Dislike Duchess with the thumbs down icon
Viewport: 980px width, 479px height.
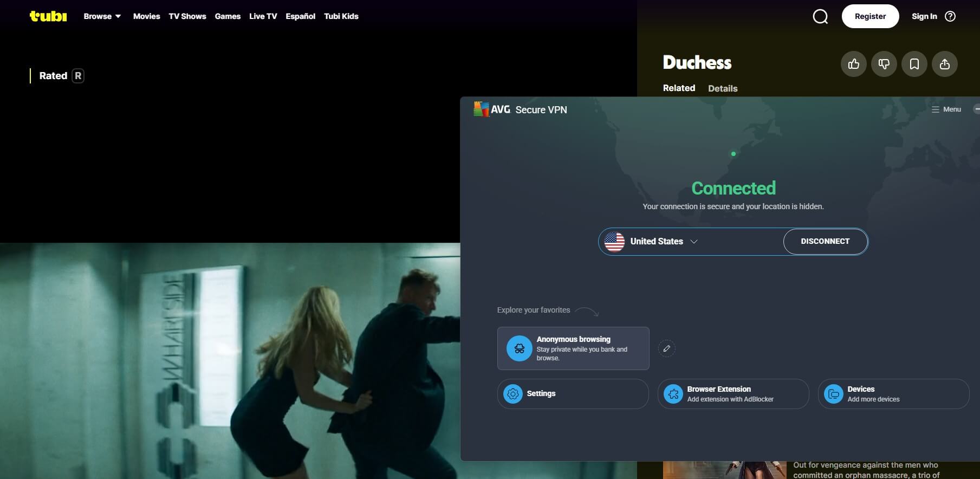(884, 64)
